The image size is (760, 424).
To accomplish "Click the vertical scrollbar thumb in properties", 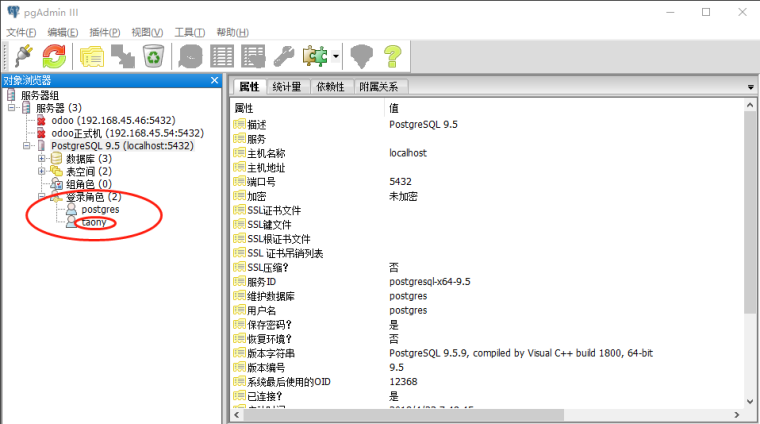I will pos(750,213).
